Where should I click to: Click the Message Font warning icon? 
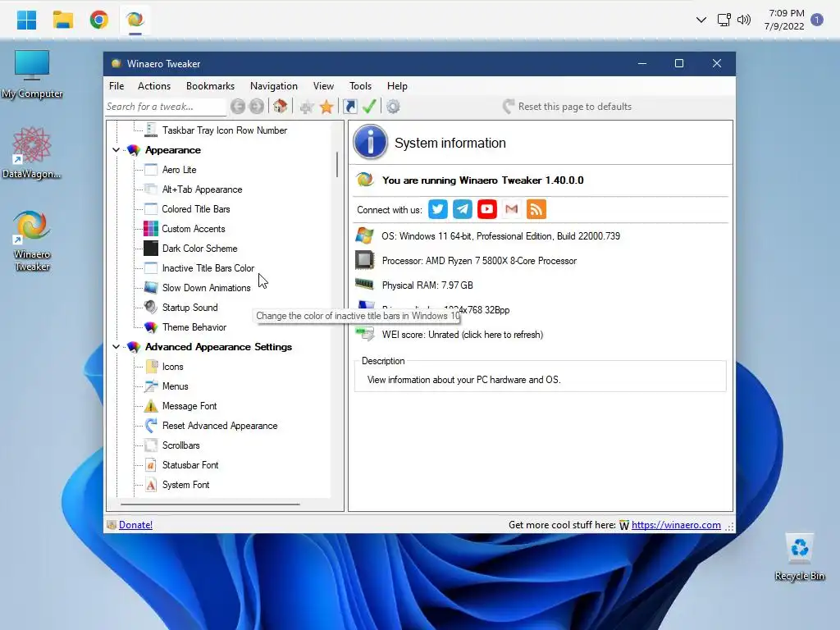tap(151, 406)
